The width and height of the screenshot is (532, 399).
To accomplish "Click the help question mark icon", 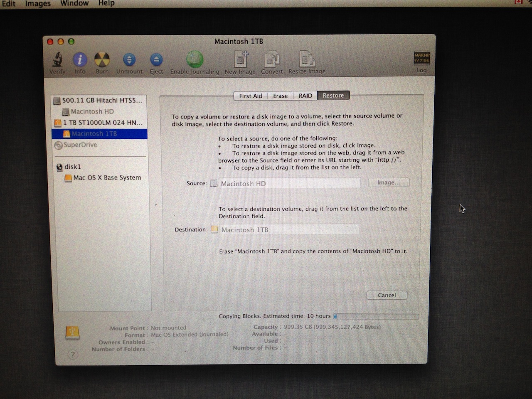I will click(x=73, y=355).
